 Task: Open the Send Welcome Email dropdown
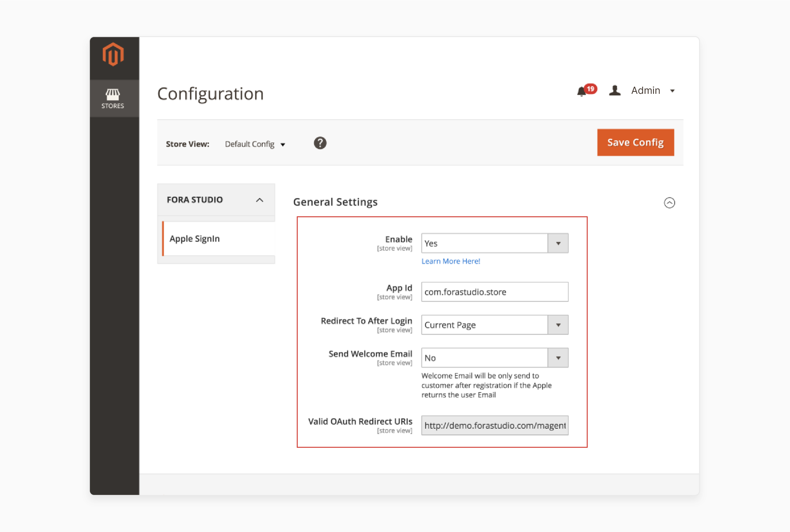495,358
